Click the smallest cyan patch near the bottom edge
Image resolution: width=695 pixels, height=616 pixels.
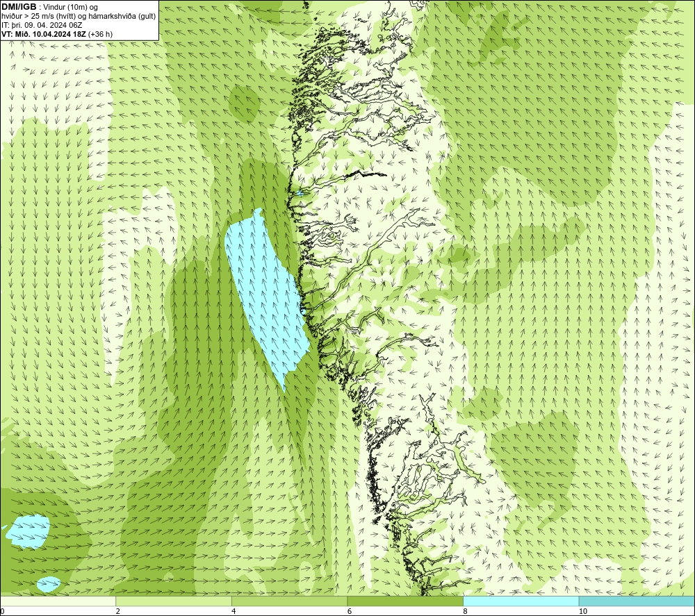(49, 584)
